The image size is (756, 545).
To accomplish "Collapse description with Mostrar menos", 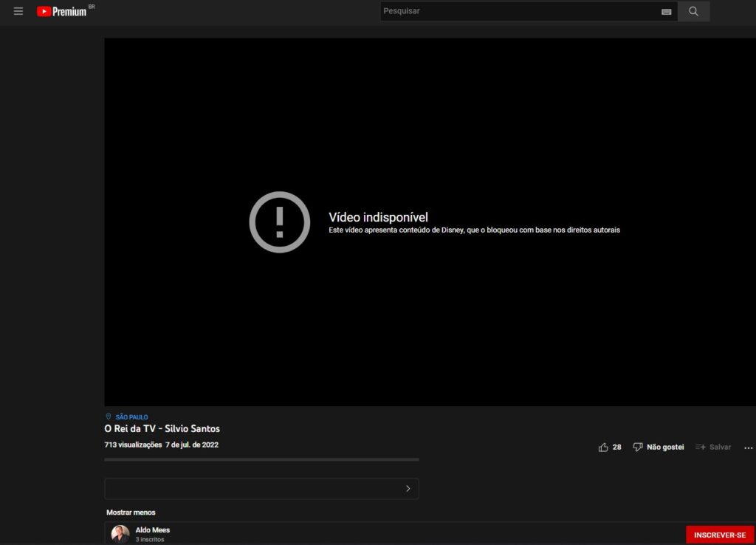I will (x=131, y=513).
